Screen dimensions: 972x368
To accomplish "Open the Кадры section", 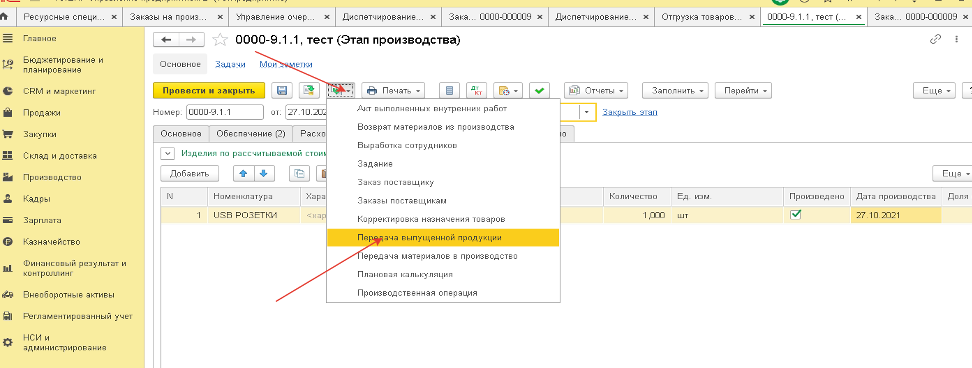I will (x=37, y=199).
